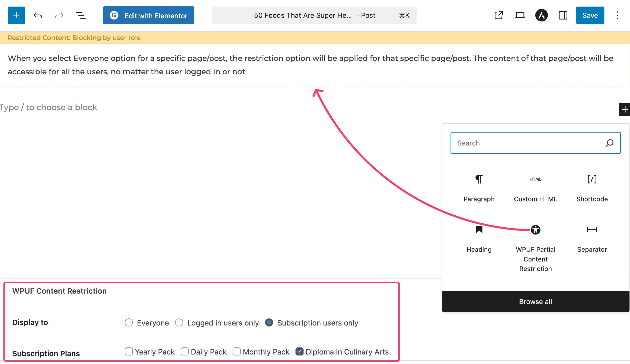This screenshot has height=364, width=630.
Task: Toggle the settings sidebar panel icon
Action: (x=563, y=15)
